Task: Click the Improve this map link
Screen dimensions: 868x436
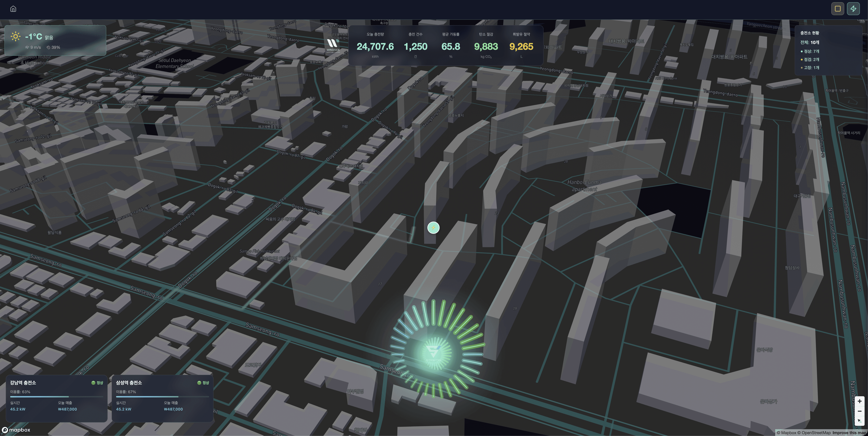Action: tap(849, 433)
